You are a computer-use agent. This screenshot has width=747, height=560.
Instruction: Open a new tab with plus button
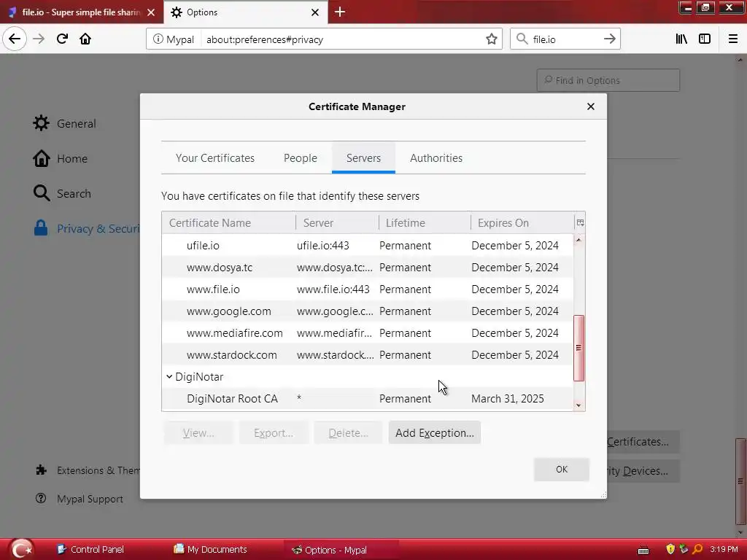pos(340,12)
